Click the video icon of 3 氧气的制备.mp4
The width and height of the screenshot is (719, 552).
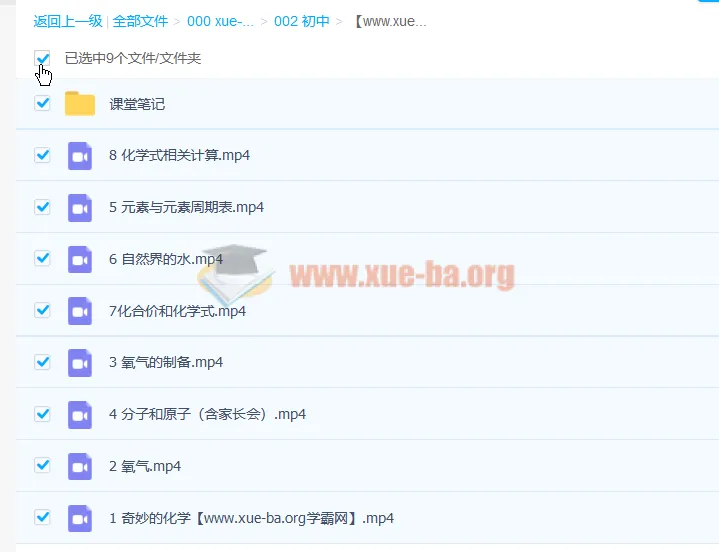pos(80,363)
